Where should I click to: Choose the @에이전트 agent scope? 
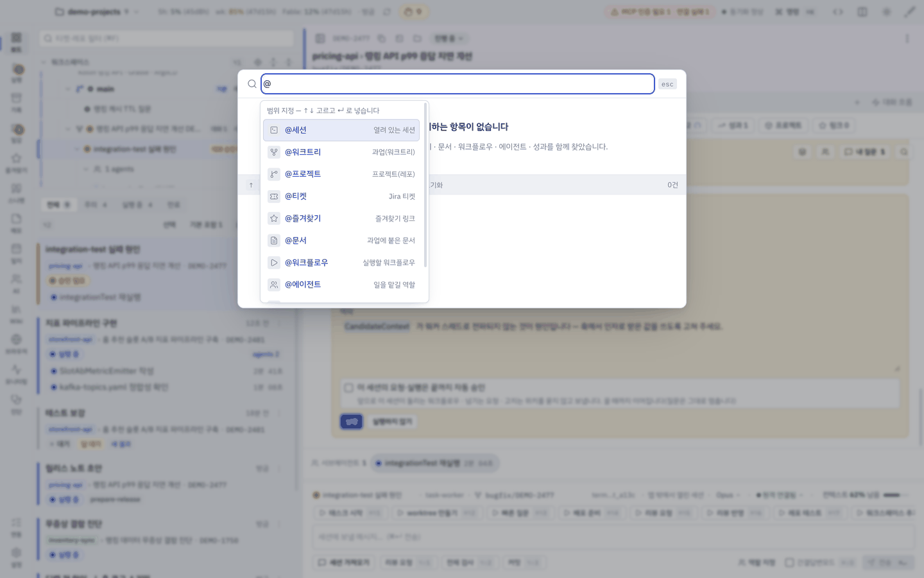click(341, 285)
